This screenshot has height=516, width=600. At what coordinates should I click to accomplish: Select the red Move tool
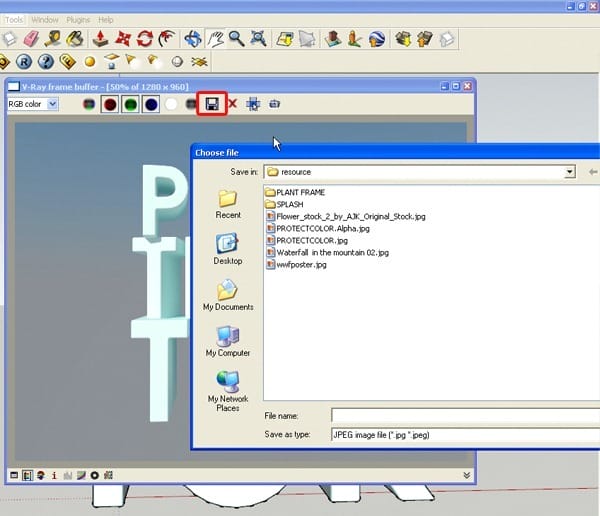point(123,39)
